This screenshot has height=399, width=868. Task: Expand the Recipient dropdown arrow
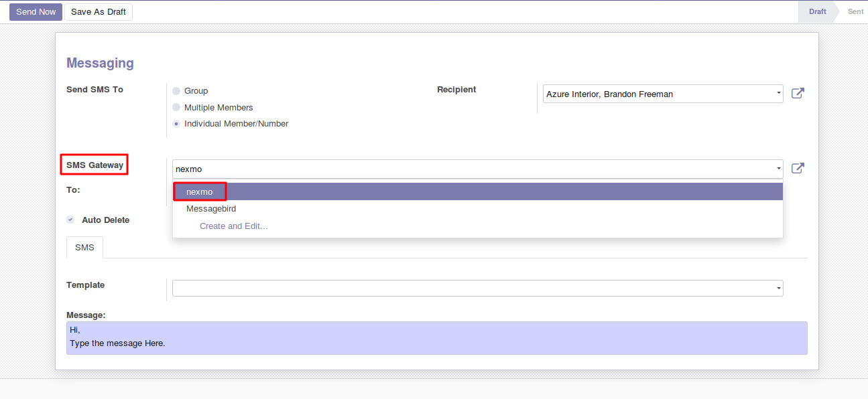[x=778, y=94]
